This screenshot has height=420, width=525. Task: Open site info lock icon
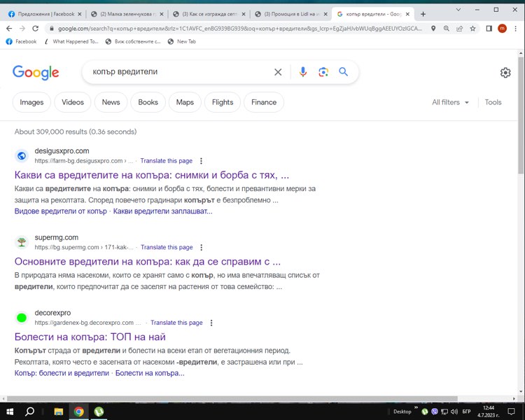coord(52,29)
